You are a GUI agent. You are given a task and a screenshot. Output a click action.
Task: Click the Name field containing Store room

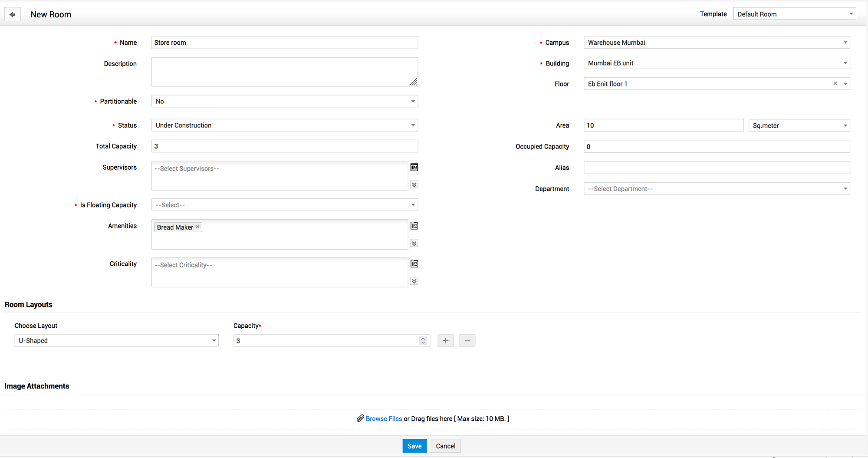pyautogui.click(x=285, y=43)
